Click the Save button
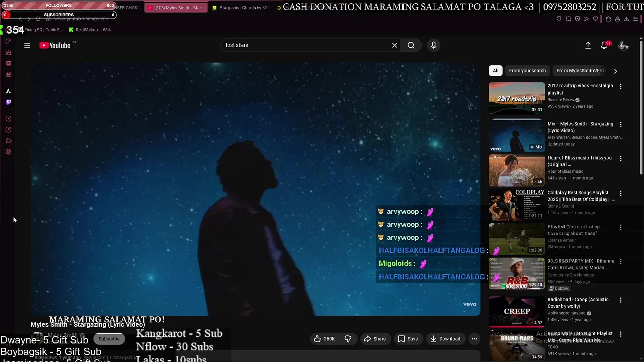The height and width of the screenshot is (362, 644). coord(408,339)
